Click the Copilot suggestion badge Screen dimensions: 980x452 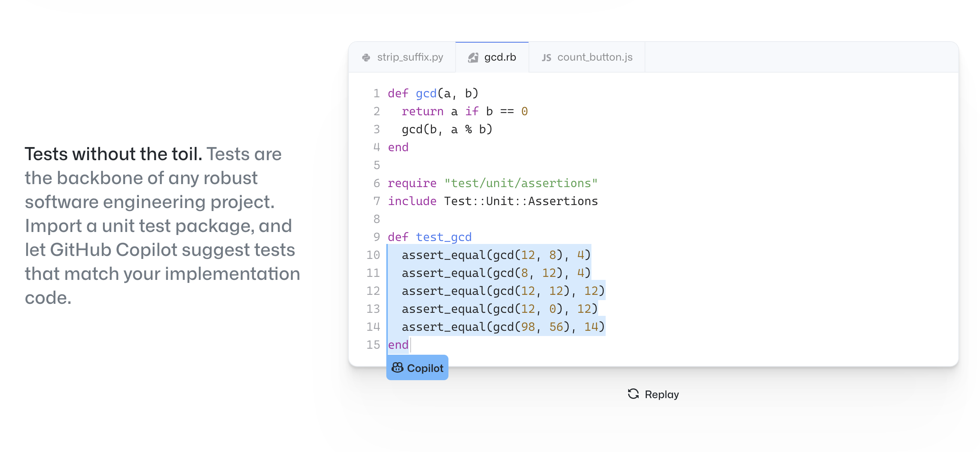(x=417, y=367)
